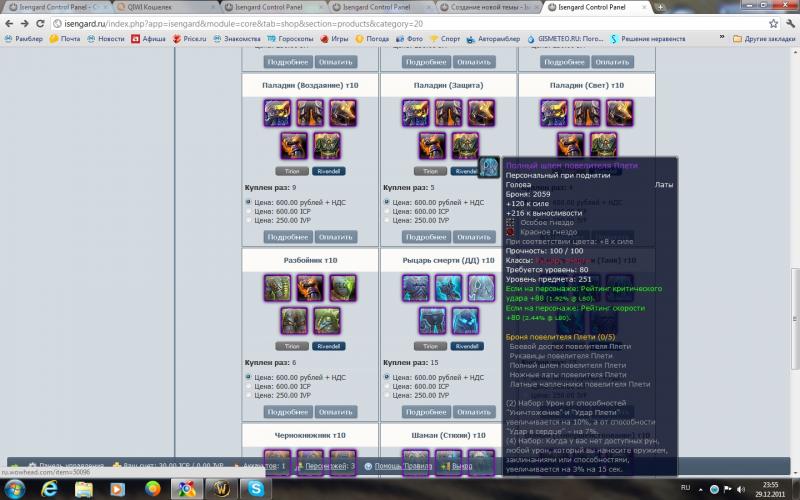Click first armor icon in Паладин (Воздаяние) set
This screenshot has height=500, width=800.
277,113
